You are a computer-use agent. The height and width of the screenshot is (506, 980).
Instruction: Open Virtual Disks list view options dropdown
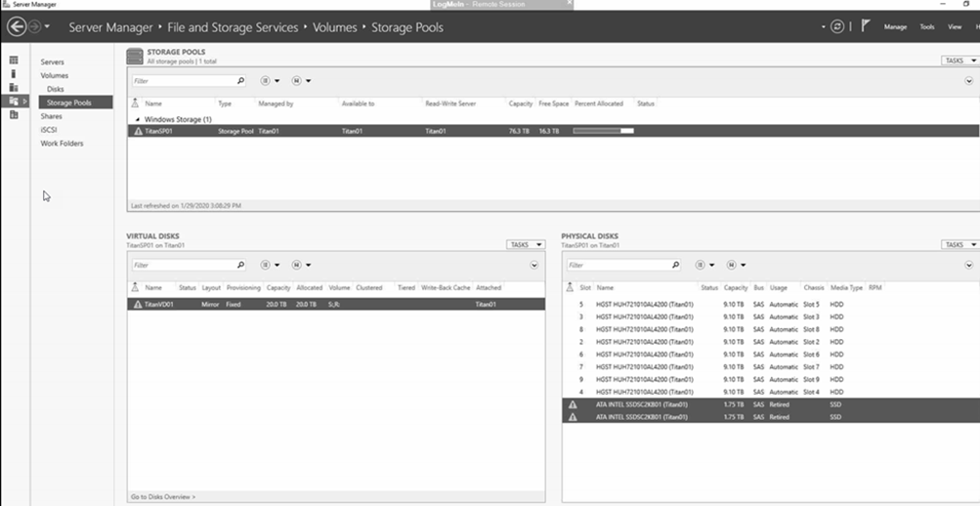(x=270, y=265)
